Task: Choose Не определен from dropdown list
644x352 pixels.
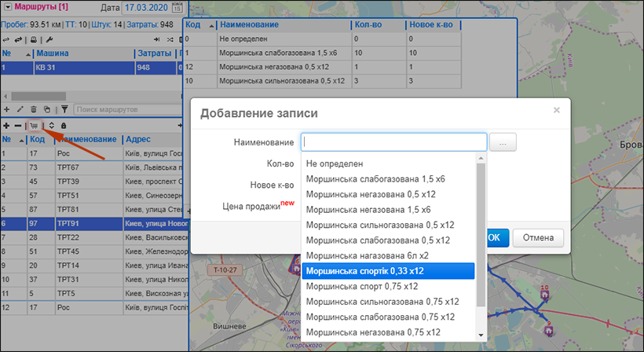Action: click(x=388, y=164)
